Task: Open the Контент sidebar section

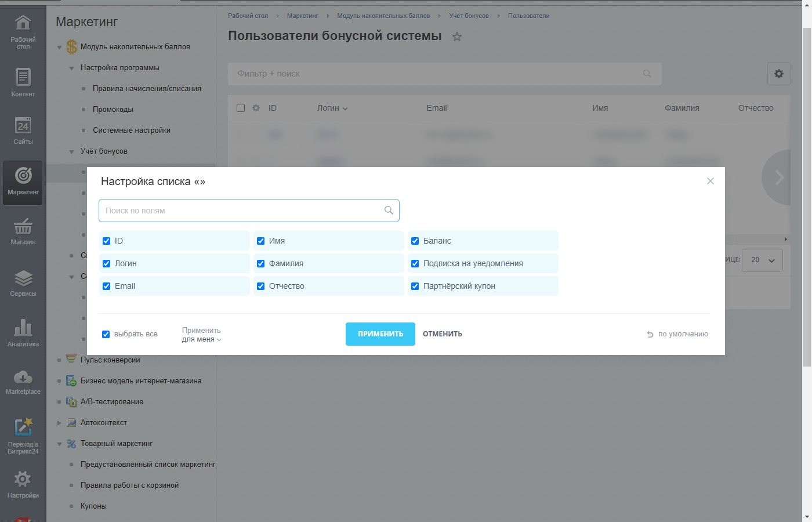Action: 23,82
